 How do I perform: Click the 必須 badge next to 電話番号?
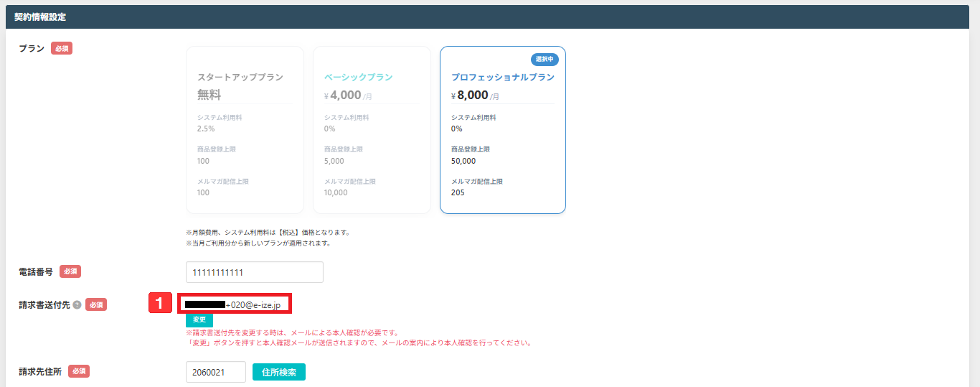click(x=70, y=271)
